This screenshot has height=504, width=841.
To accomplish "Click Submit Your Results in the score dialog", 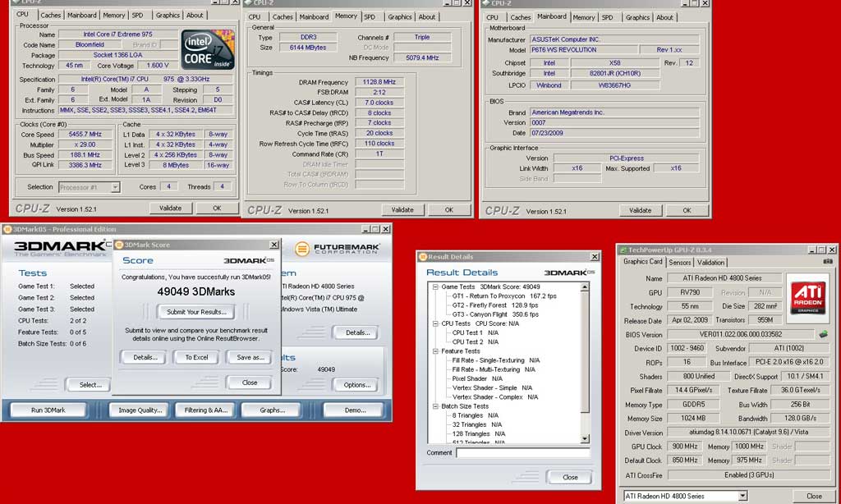I will (x=196, y=312).
